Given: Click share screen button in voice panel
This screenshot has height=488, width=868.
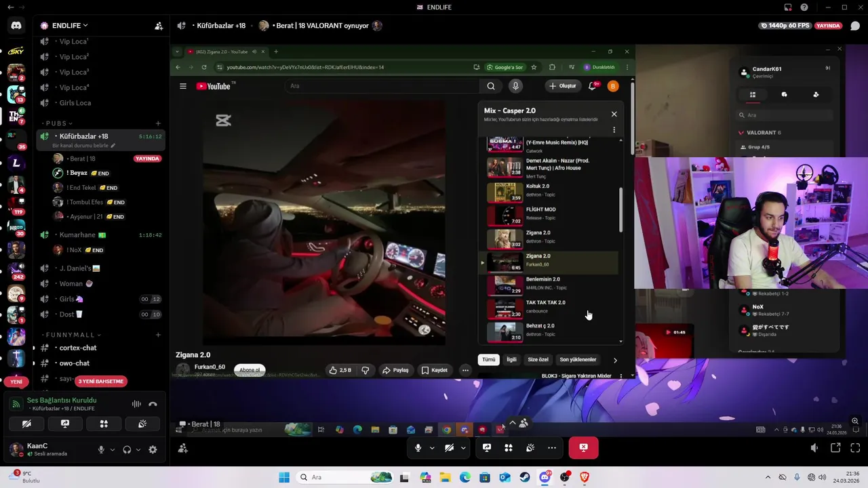Looking at the screenshot, I should coord(65,424).
